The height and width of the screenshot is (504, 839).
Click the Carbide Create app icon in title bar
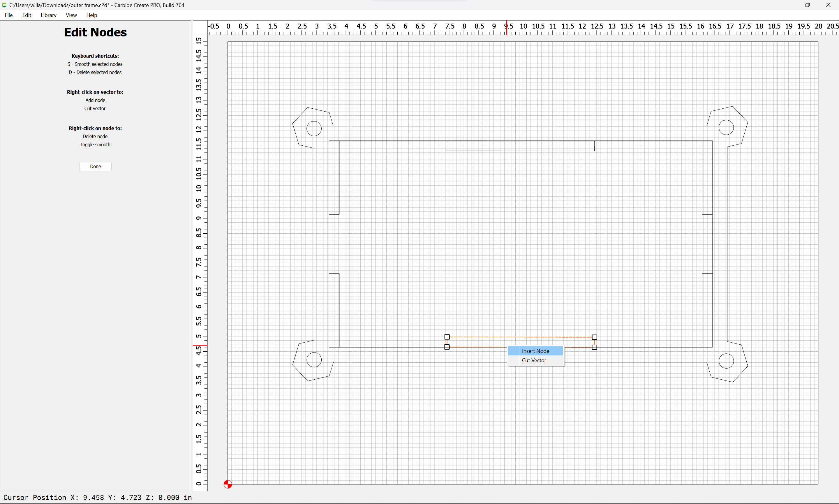pyautogui.click(x=4, y=5)
